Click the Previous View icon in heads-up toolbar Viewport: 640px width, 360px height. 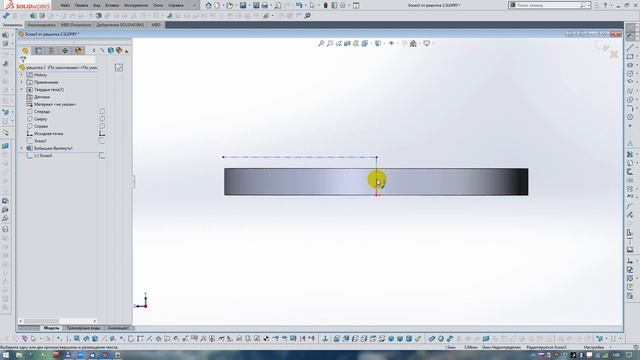pyautogui.click(x=339, y=43)
